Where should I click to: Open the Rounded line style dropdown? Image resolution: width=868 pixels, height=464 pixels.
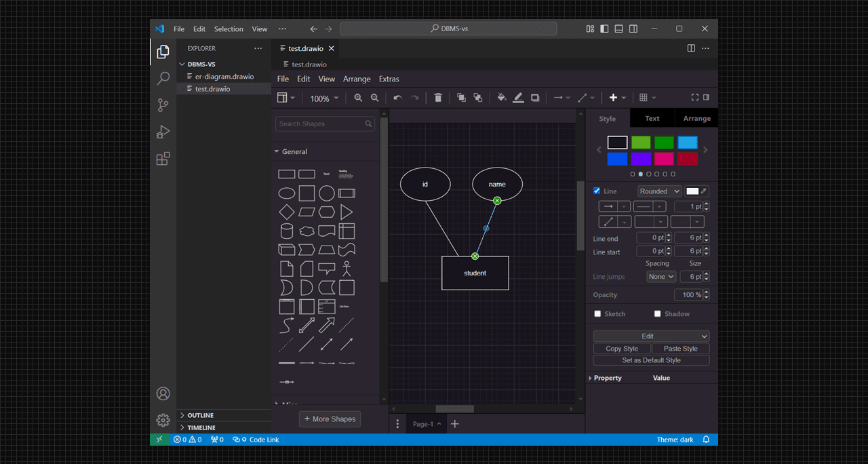(x=659, y=191)
